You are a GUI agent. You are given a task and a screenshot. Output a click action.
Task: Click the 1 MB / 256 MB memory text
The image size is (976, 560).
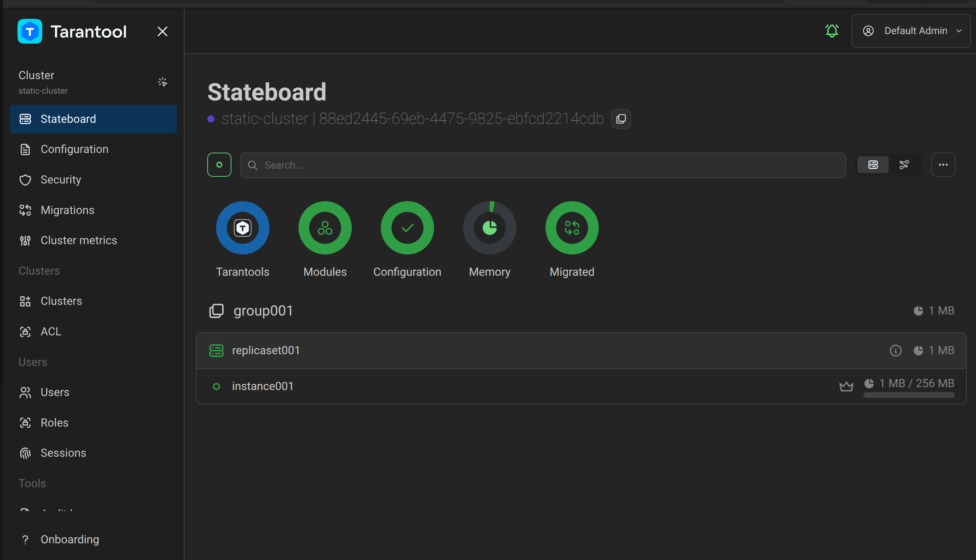(917, 384)
